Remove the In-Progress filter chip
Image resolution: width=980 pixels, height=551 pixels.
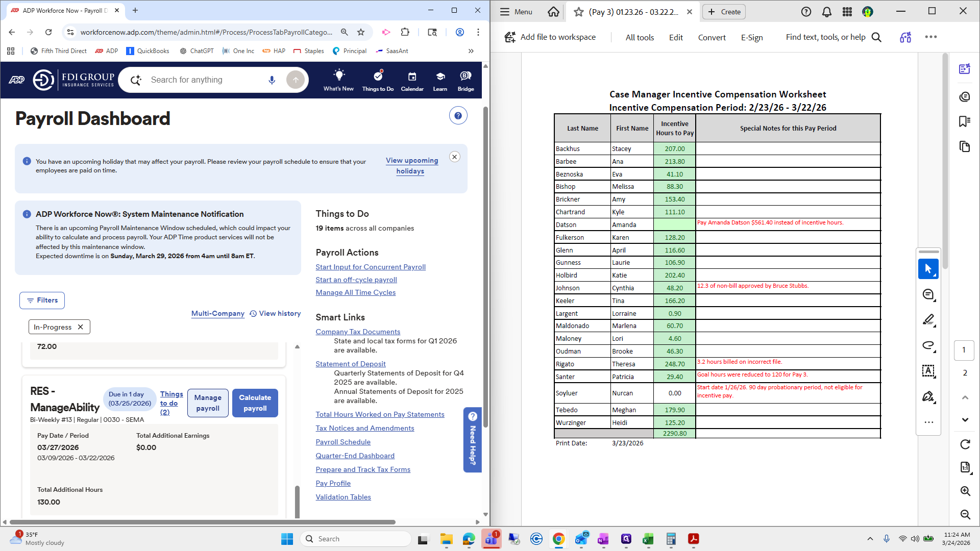(80, 327)
